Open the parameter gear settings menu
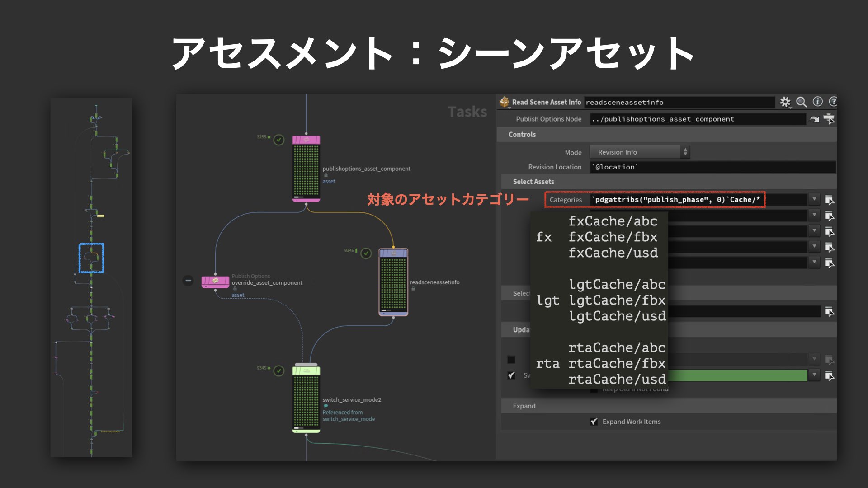This screenshot has height=488, width=868. coord(785,102)
